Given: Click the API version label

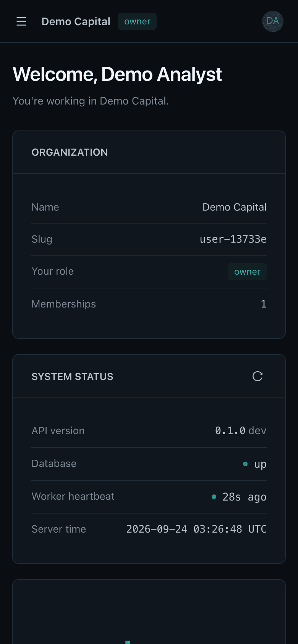Looking at the screenshot, I should click(x=58, y=431).
